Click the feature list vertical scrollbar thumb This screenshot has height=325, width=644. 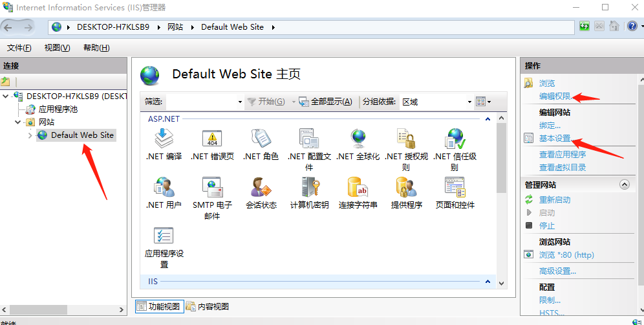coord(501,159)
